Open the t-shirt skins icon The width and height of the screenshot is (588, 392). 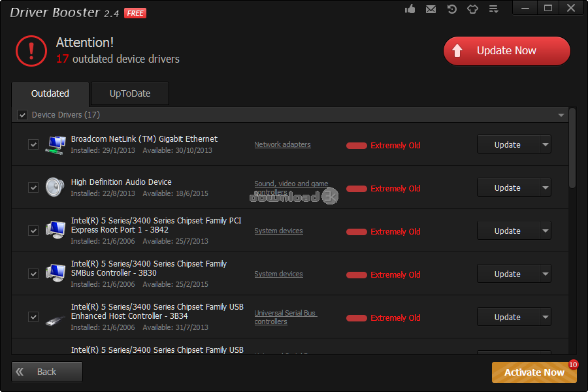pyautogui.click(x=472, y=8)
